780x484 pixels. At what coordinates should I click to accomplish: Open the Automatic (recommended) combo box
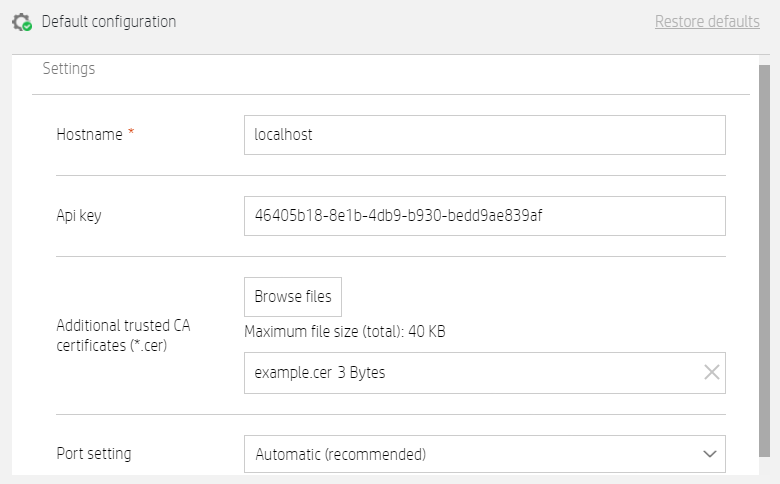(470, 454)
